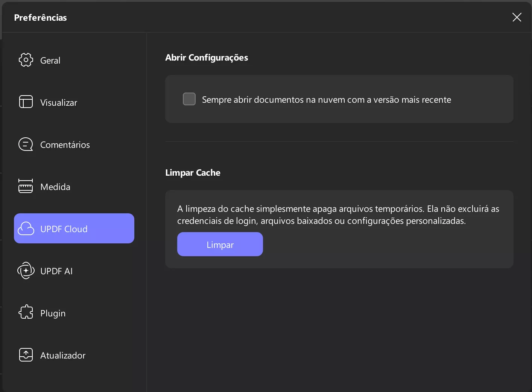The height and width of the screenshot is (392, 532).
Task: Click the UPDF Cloud cloud icon
Action: (26, 228)
